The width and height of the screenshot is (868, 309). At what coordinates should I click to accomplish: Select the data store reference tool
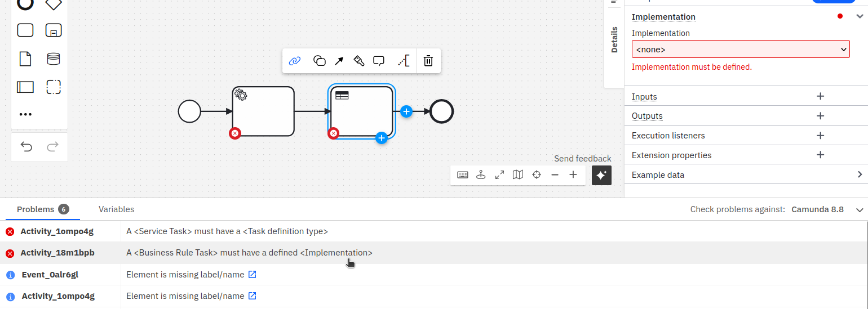point(54,59)
